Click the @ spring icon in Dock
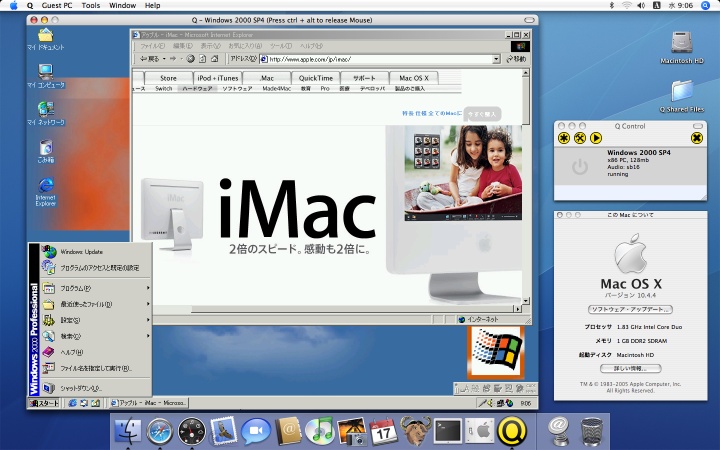 pyautogui.click(x=559, y=431)
